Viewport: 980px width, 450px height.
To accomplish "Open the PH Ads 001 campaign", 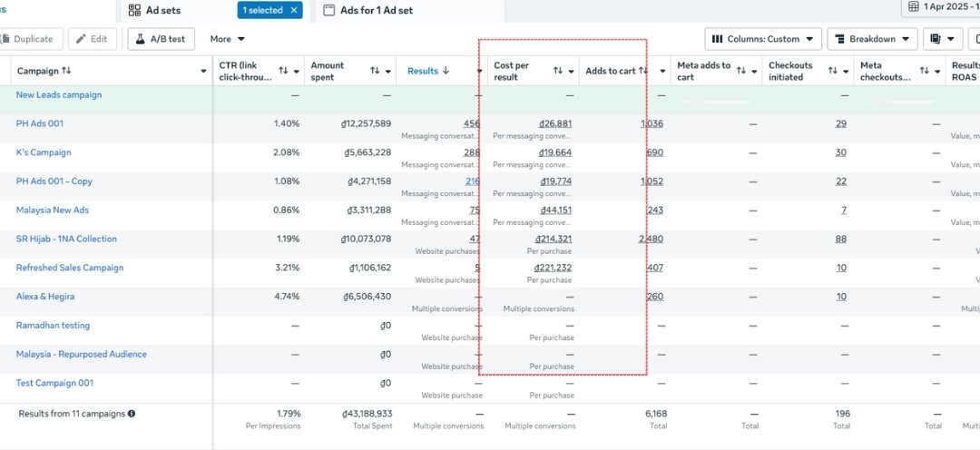I will [x=40, y=123].
